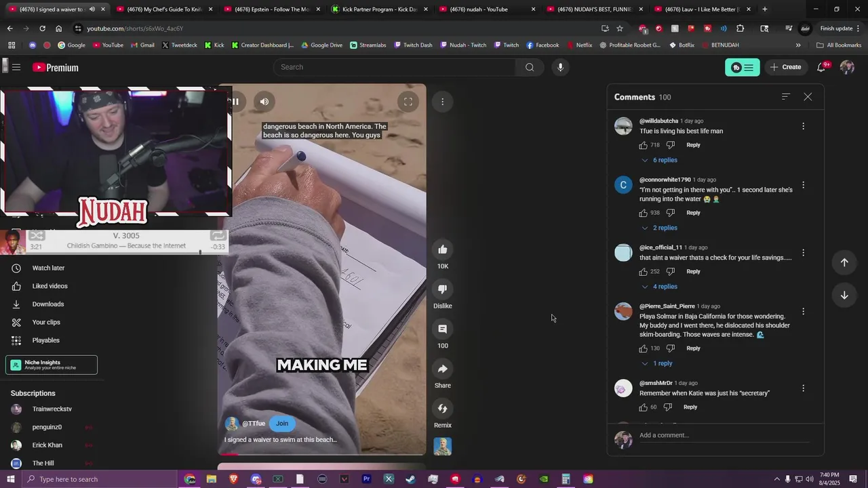Reply to willdabutcha's comment
This screenshot has width=868, height=488.
(693, 145)
